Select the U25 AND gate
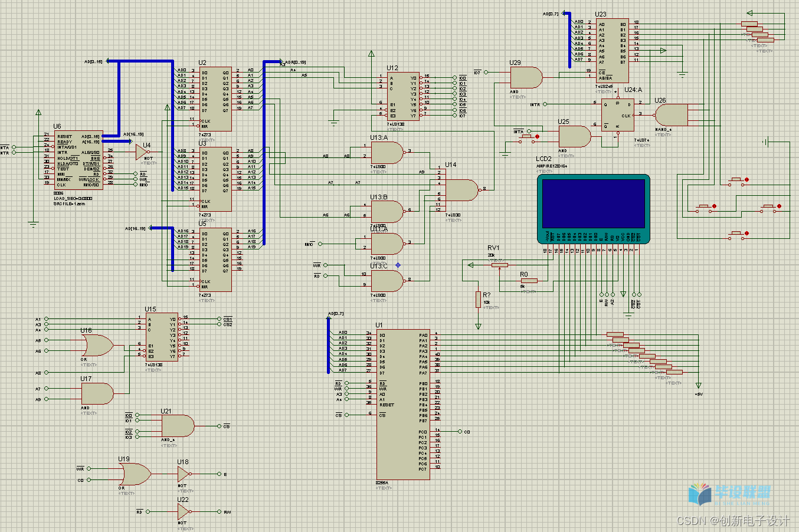Screen dimensions: 799x532 pyautogui.click(x=575, y=137)
